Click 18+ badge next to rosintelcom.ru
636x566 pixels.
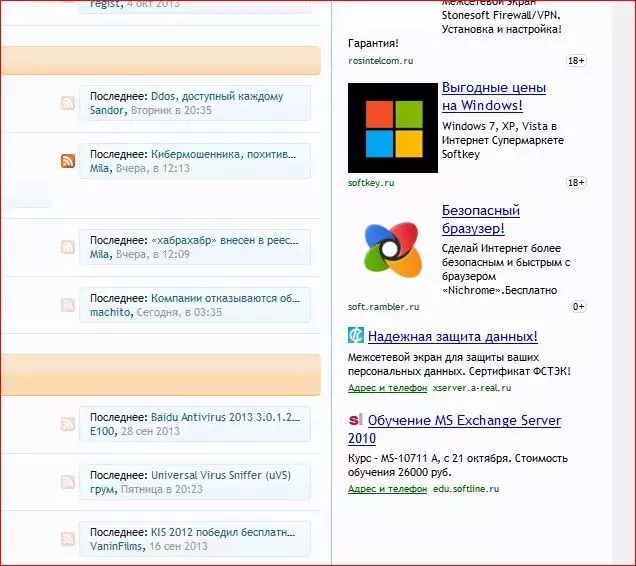[x=576, y=60]
